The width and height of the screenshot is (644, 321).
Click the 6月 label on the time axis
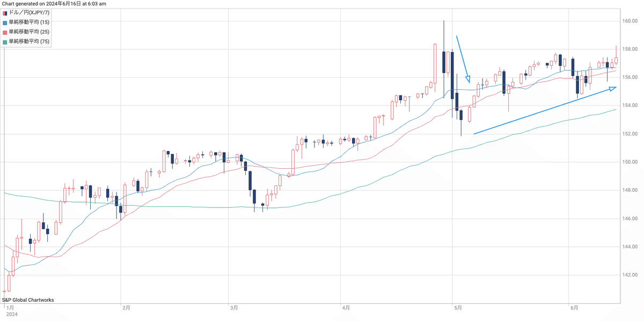[574, 308]
